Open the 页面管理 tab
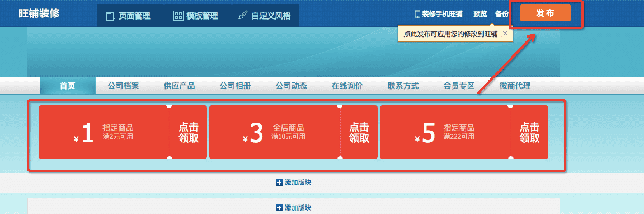Viewport: 644px width, 214px height. (x=130, y=16)
